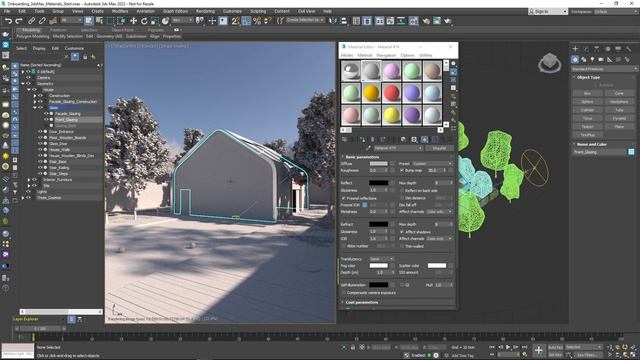The height and width of the screenshot is (360, 640).
Task: Open the Create panel plus icon
Action: 575,49
